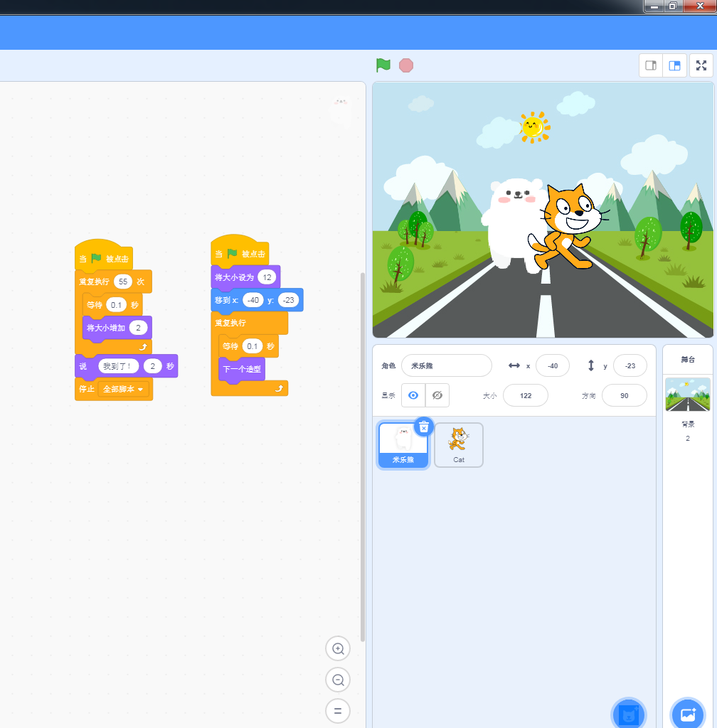Viewport: 717px width, 728px height.
Task: Edit the go to y value -23 in block
Action: click(288, 300)
